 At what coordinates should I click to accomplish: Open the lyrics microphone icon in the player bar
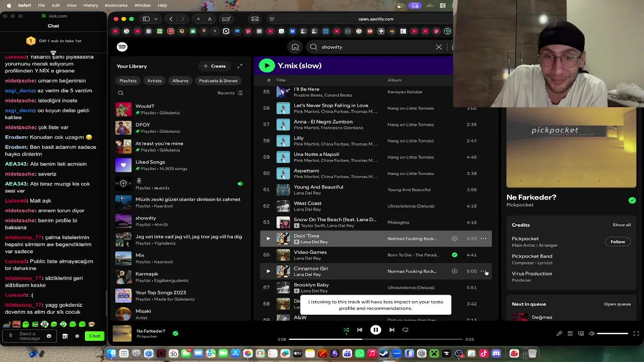click(559, 333)
